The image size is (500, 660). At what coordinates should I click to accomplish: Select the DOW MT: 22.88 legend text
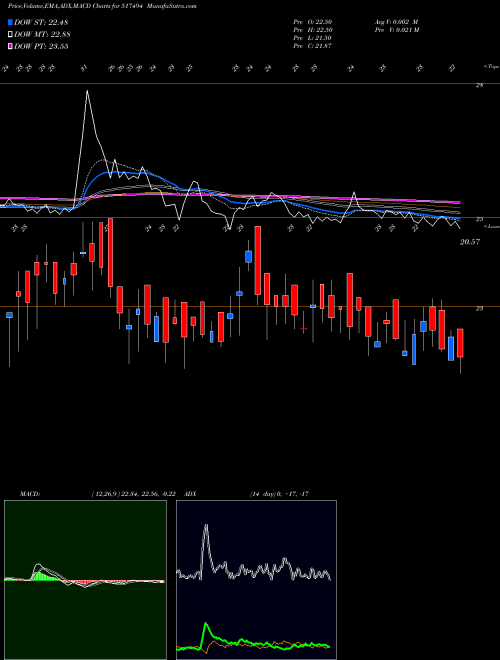point(42,34)
